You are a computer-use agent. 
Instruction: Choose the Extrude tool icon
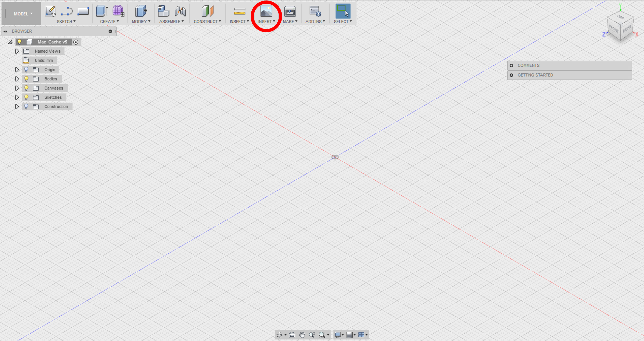(x=102, y=11)
